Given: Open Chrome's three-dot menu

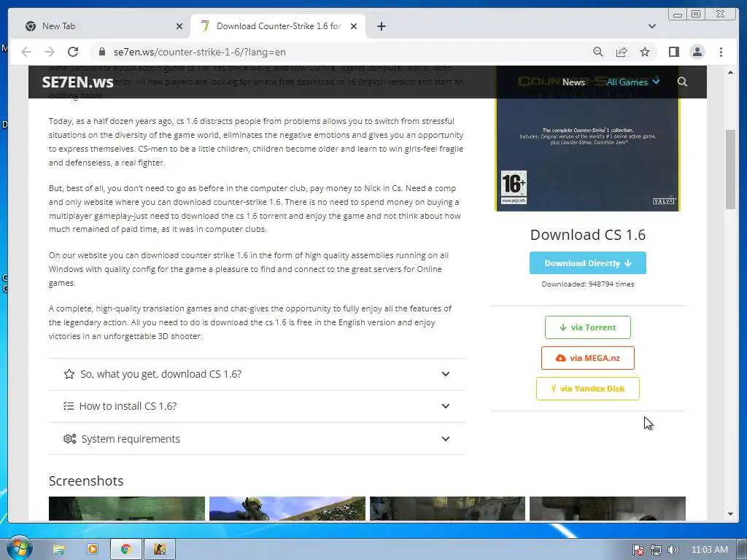Looking at the screenshot, I should [721, 52].
